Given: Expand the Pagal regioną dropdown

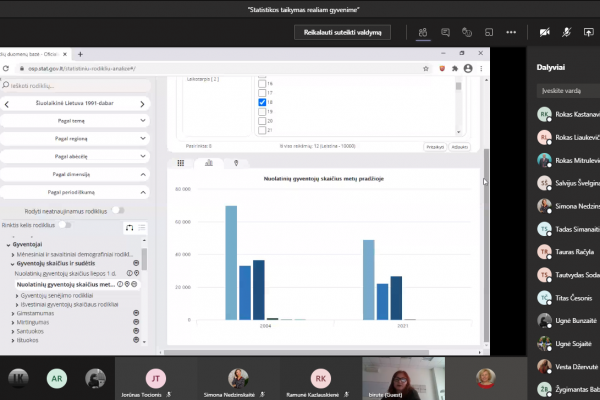Looking at the screenshot, I should pos(75,139).
